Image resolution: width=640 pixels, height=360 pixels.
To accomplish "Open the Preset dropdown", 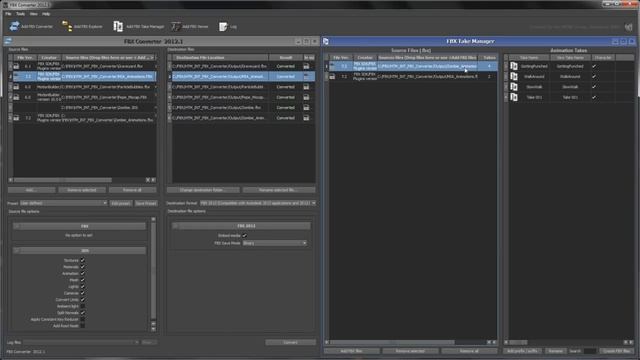I will [63, 203].
